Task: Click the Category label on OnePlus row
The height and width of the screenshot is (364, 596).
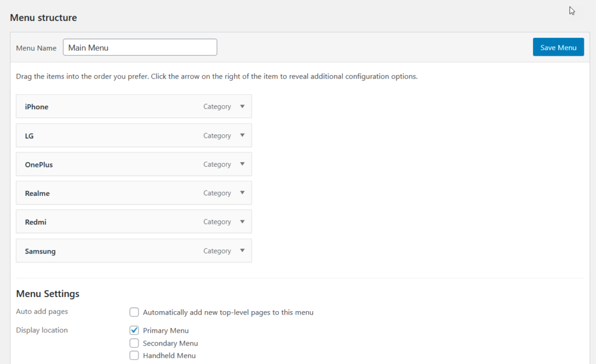Action: tap(217, 165)
